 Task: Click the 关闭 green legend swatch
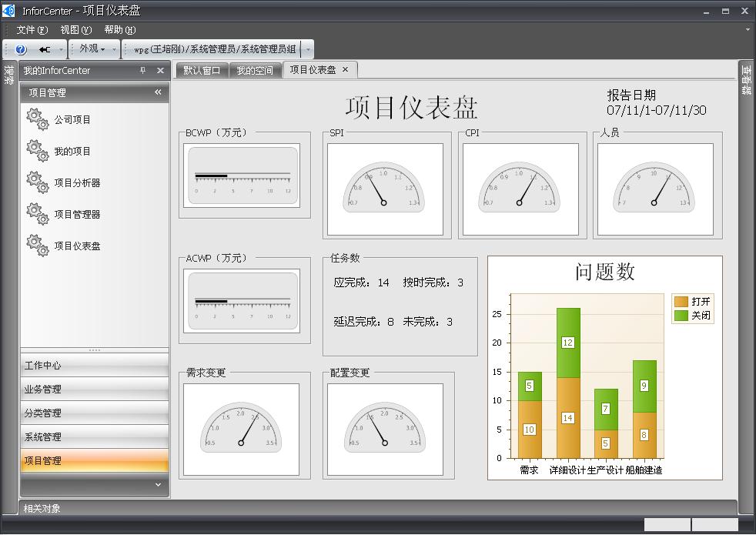pos(681,316)
